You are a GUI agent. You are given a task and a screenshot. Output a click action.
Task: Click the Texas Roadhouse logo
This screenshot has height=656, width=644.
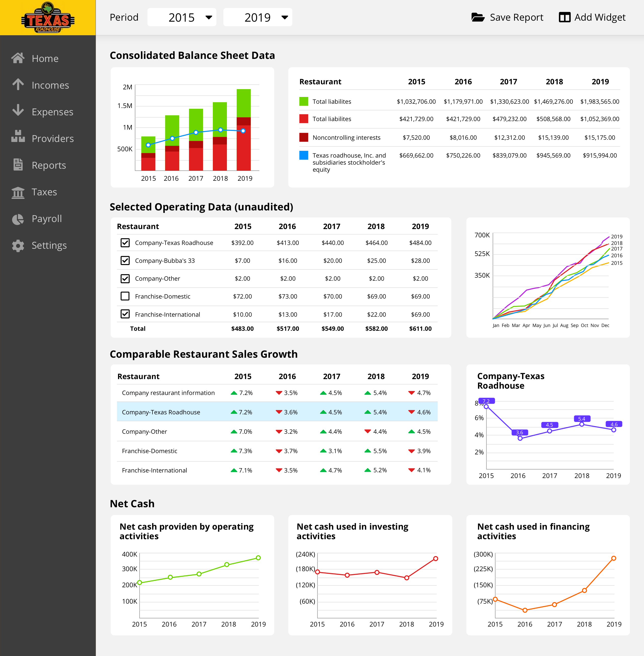[x=48, y=18]
